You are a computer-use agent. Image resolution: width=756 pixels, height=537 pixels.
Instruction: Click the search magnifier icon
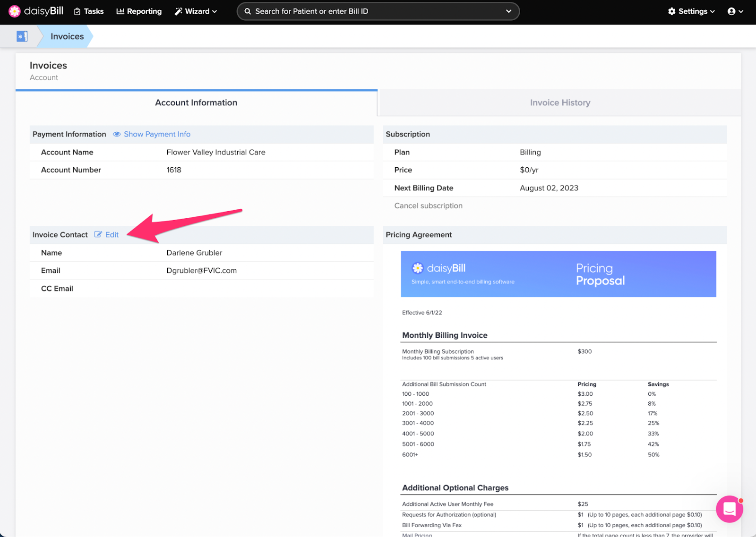point(247,11)
